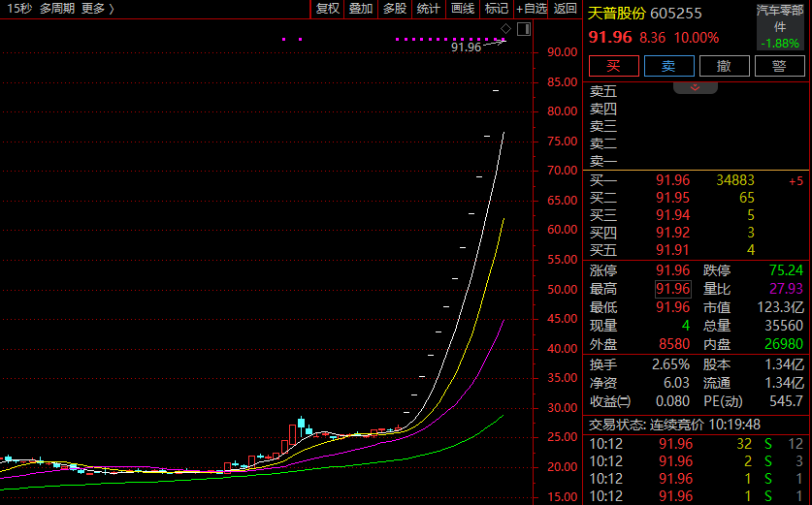Image resolution: width=812 pixels, height=505 pixels.
Task: Click the 50.00 price axis label
Action: [562, 290]
